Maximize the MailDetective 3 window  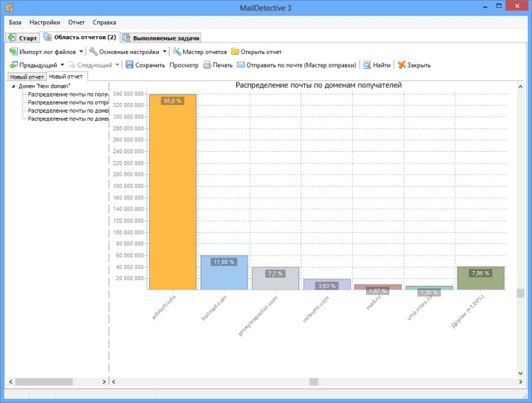point(499,6)
